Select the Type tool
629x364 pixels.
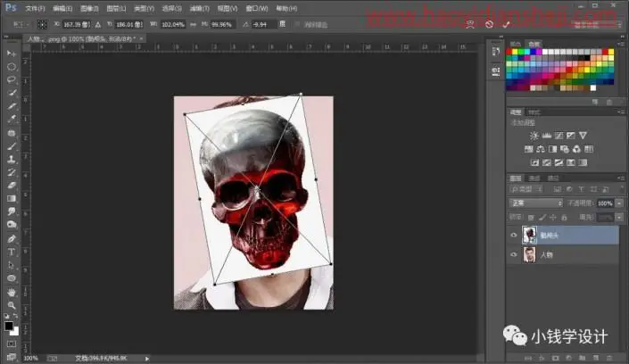coord(12,252)
